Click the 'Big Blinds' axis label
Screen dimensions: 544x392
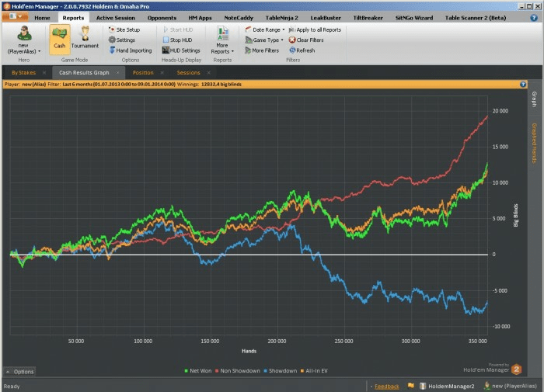point(515,215)
